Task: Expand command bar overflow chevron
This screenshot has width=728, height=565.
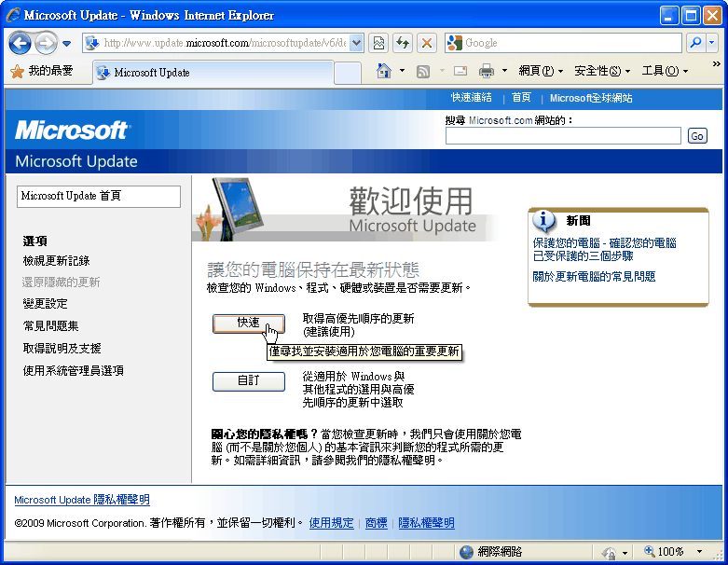Action: pyautogui.click(x=716, y=64)
